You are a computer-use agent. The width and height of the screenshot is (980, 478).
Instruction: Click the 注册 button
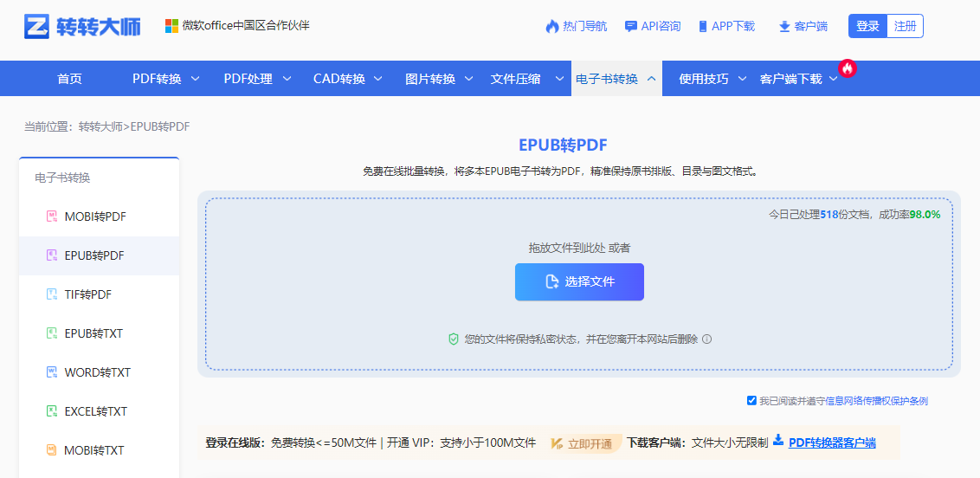coord(905,26)
